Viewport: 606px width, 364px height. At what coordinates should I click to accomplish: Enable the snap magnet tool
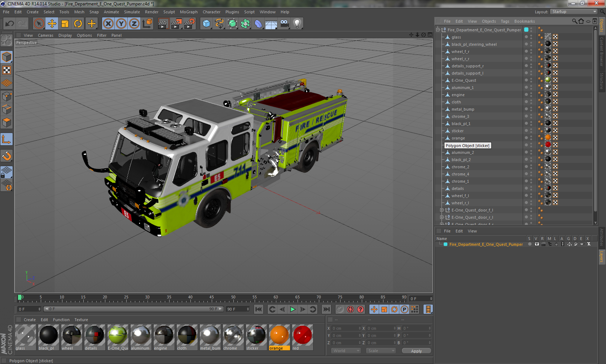point(7,156)
